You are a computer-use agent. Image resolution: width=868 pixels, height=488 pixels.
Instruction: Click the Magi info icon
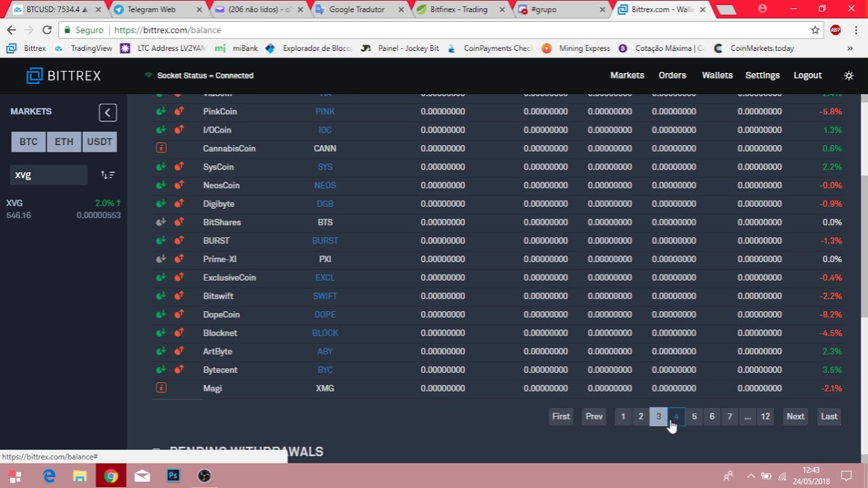pos(161,388)
